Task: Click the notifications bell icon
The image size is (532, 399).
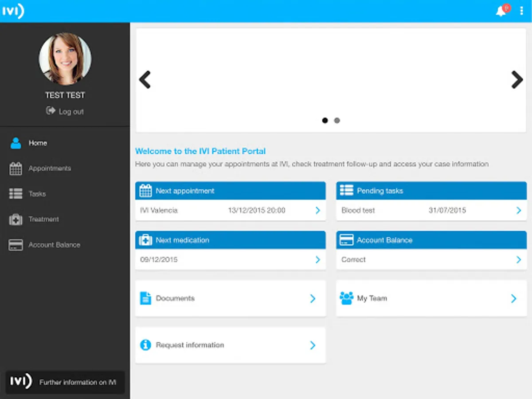Action: pyautogui.click(x=501, y=11)
